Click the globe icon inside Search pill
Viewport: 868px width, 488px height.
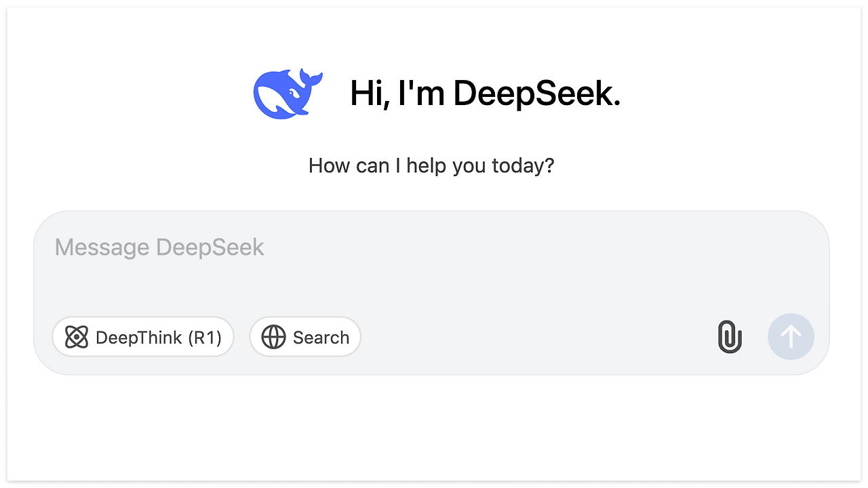[x=273, y=338]
